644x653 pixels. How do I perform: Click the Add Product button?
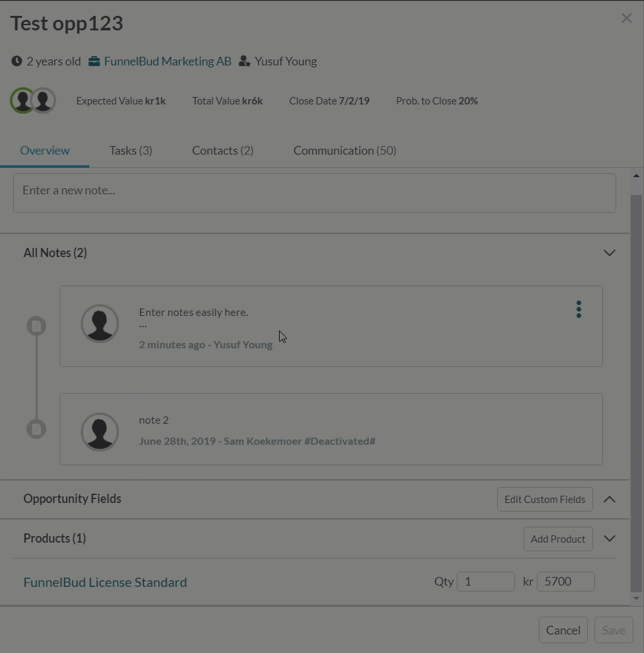click(558, 539)
